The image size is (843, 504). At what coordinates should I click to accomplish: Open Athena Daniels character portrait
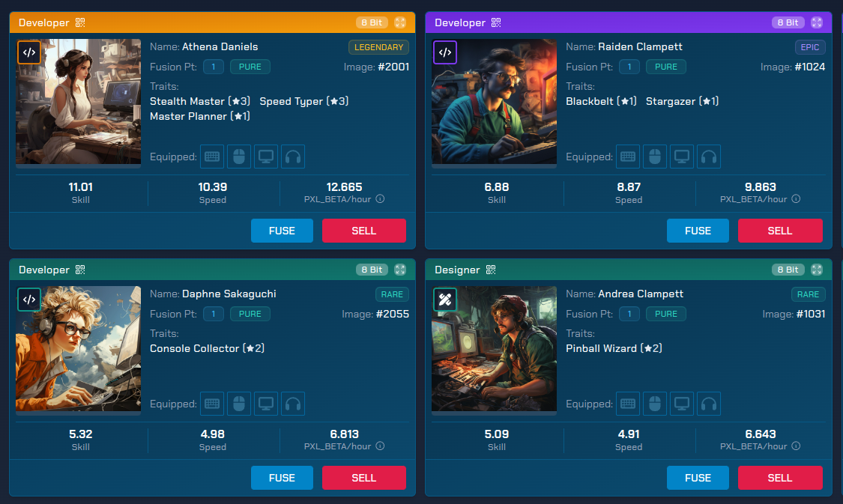pos(79,103)
